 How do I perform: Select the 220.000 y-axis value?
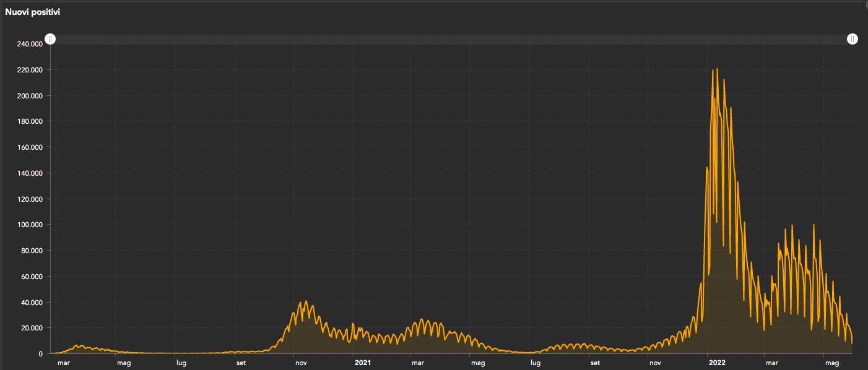click(29, 70)
